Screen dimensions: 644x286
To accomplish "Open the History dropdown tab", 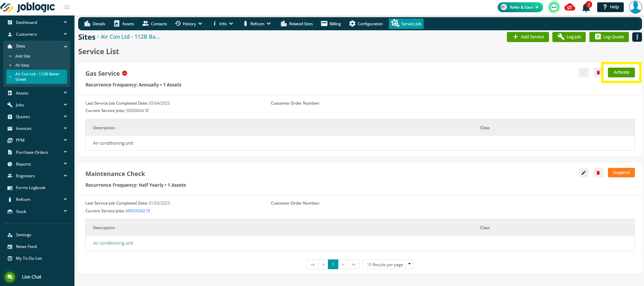I will click(189, 24).
